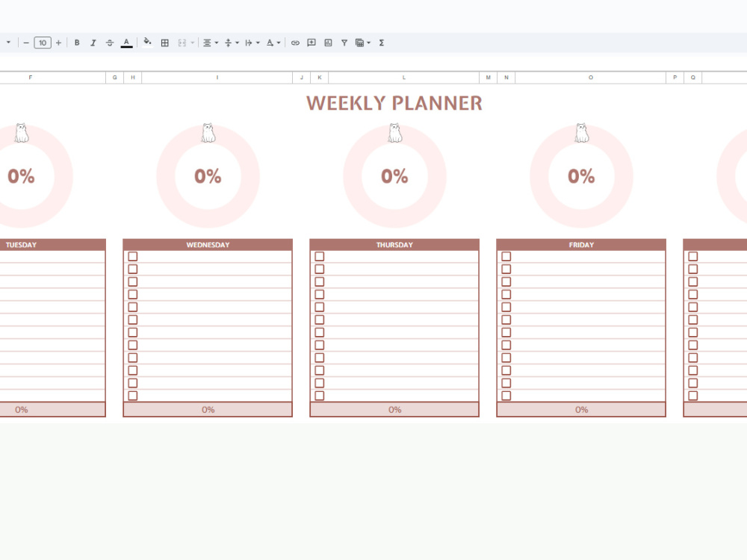Select narrow column K header

(320, 78)
